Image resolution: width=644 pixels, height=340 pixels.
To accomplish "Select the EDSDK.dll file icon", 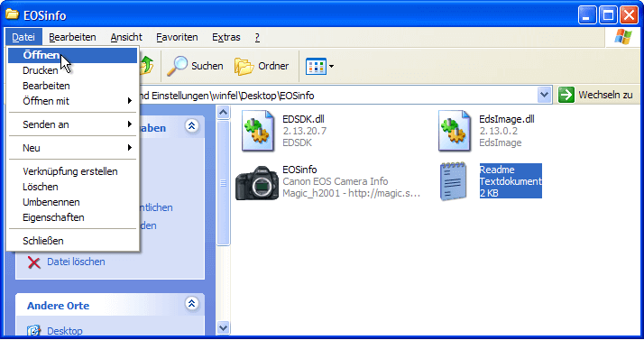I will pyautogui.click(x=258, y=131).
